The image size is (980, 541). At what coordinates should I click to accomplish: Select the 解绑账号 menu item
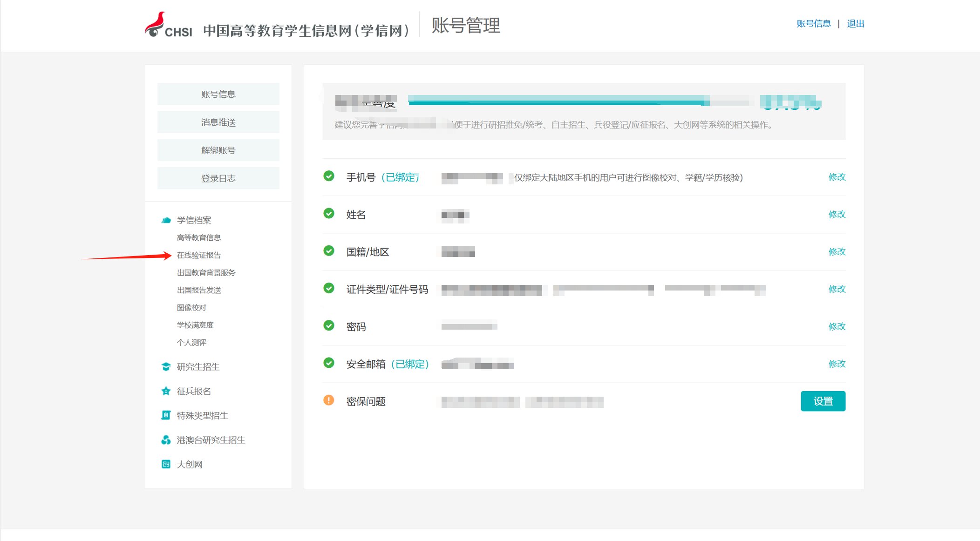coord(218,150)
